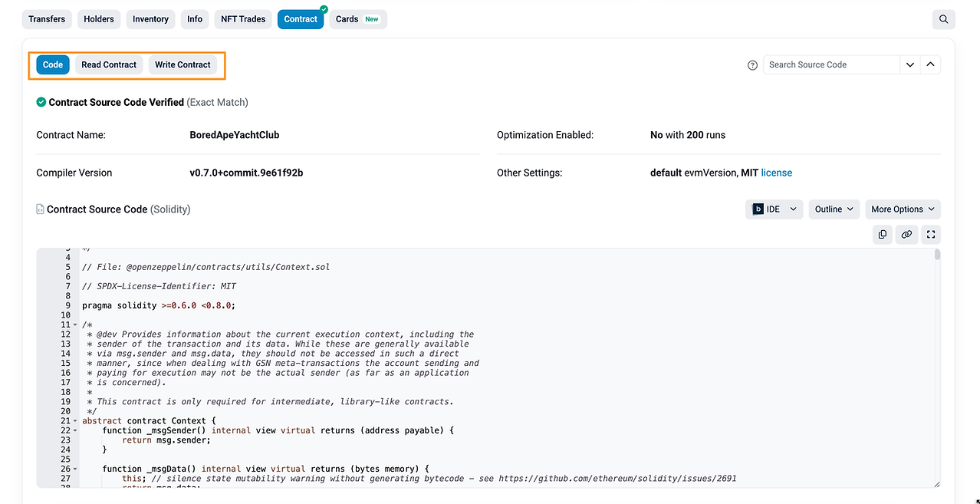
Task: Click the 'default evmVersion' settings text
Action: coord(694,173)
